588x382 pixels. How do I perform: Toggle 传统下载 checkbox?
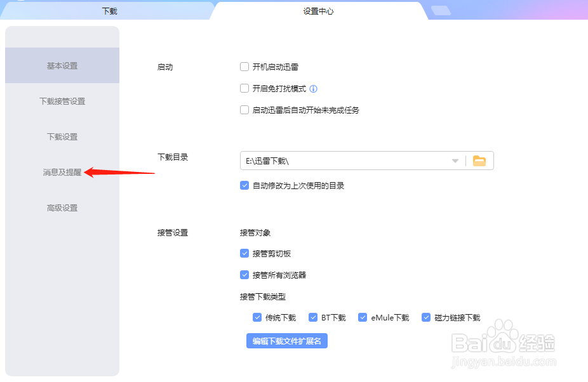(x=257, y=318)
